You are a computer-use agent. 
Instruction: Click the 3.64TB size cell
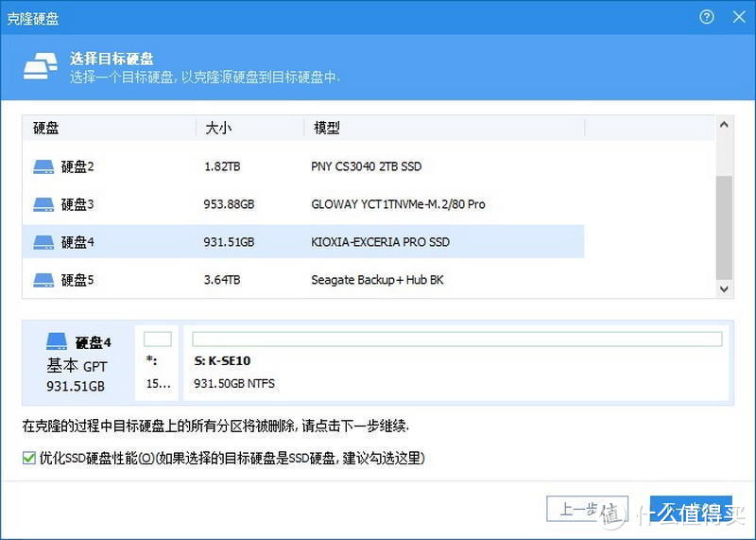point(222,280)
